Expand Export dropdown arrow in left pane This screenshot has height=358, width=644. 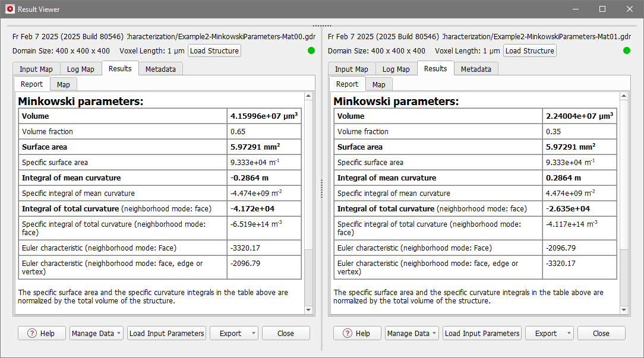(254, 334)
